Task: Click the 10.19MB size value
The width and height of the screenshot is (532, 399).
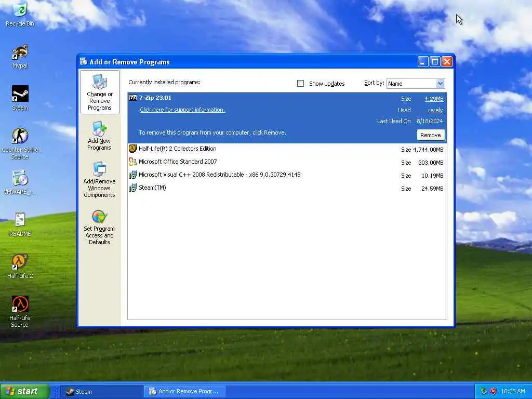Action: click(x=432, y=176)
